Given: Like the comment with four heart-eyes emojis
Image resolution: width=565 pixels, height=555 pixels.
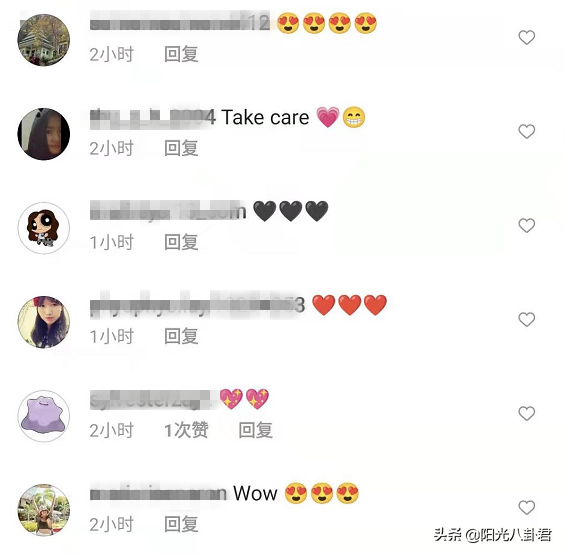Looking at the screenshot, I should pyautogui.click(x=526, y=37).
